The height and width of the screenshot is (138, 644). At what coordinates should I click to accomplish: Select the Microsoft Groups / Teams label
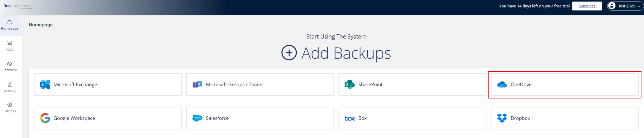pos(234,84)
